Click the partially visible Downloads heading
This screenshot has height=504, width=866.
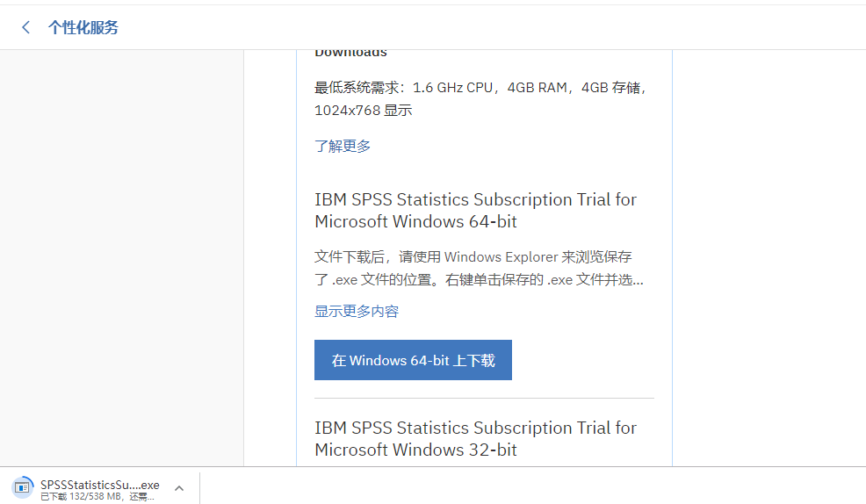[x=351, y=53]
